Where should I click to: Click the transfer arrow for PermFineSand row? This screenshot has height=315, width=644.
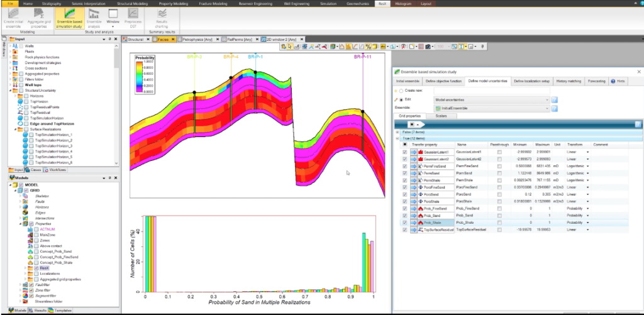[x=413, y=165]
